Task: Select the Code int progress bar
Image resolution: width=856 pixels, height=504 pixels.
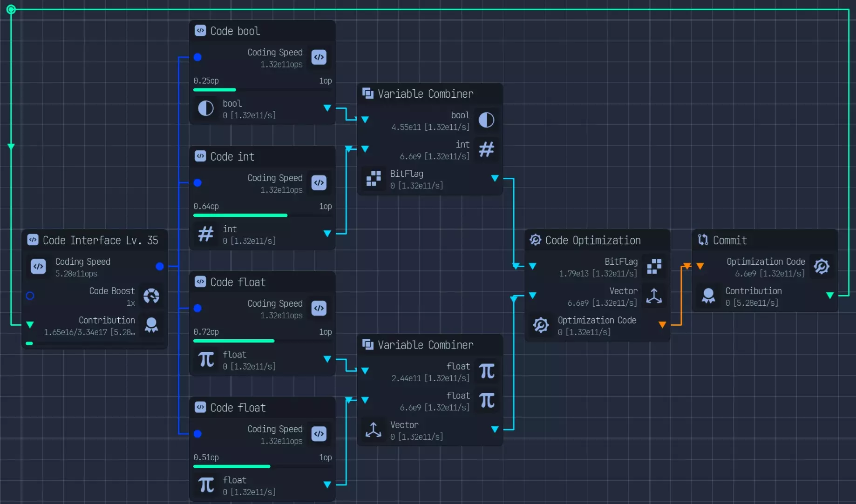Action: [263, 215]
